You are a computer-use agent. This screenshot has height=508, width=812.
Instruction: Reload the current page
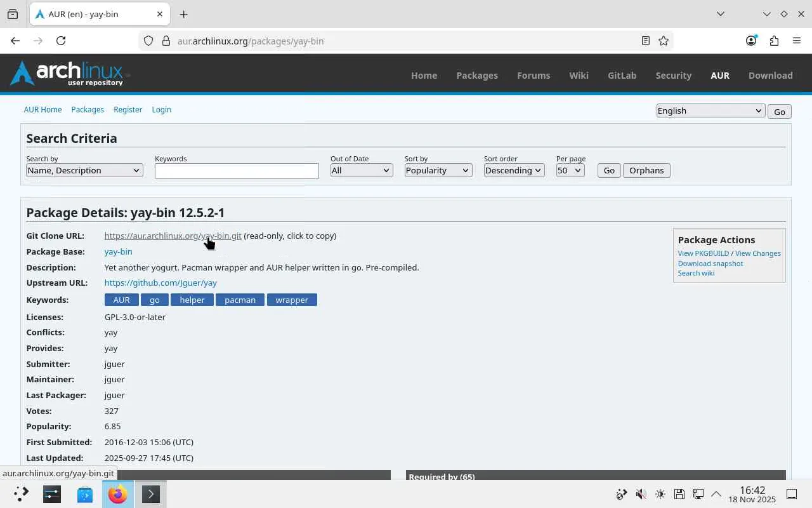[x=61, y=41]
